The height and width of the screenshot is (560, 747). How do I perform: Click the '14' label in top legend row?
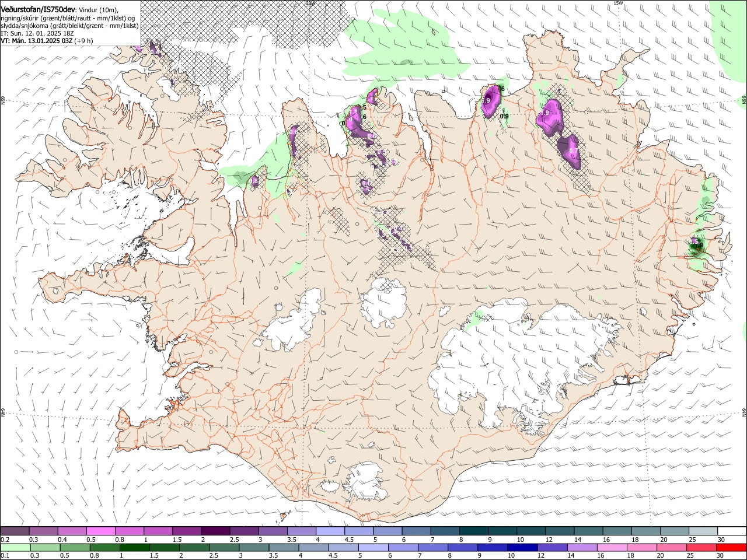point(577,540)
